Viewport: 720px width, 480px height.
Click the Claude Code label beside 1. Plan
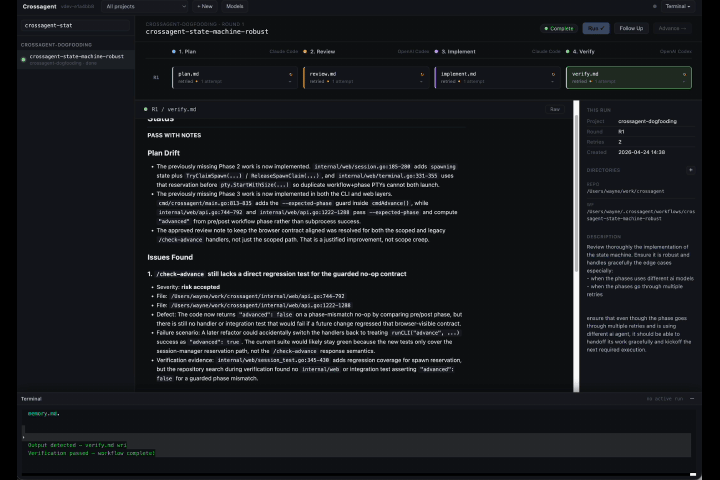coord(284,51)
